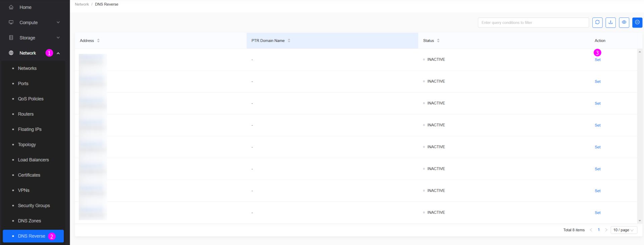Click the Storage icon in sidebar
The height and width of the screenshot is (245, 644).
pyautogui.click(x=11, y=38)
